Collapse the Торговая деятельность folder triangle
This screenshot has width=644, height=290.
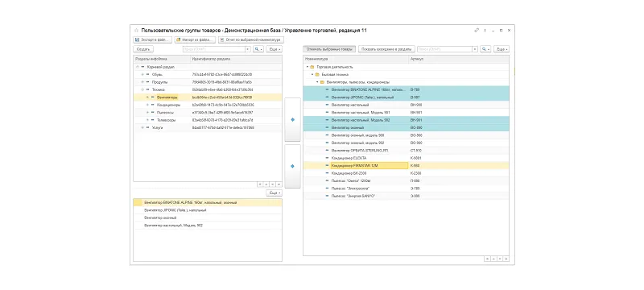308,67
